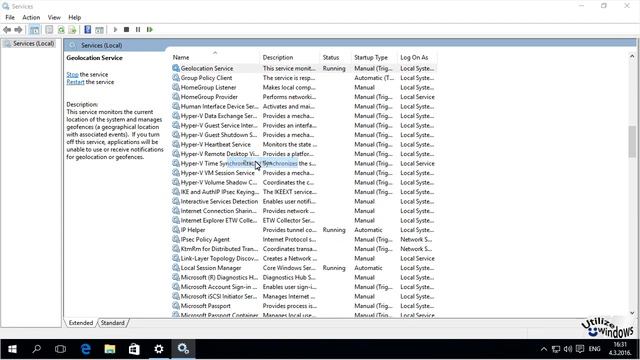This screenshot has width=640, height=360.
Task: Click the Help toolbar icon
Action: [87, 30]
